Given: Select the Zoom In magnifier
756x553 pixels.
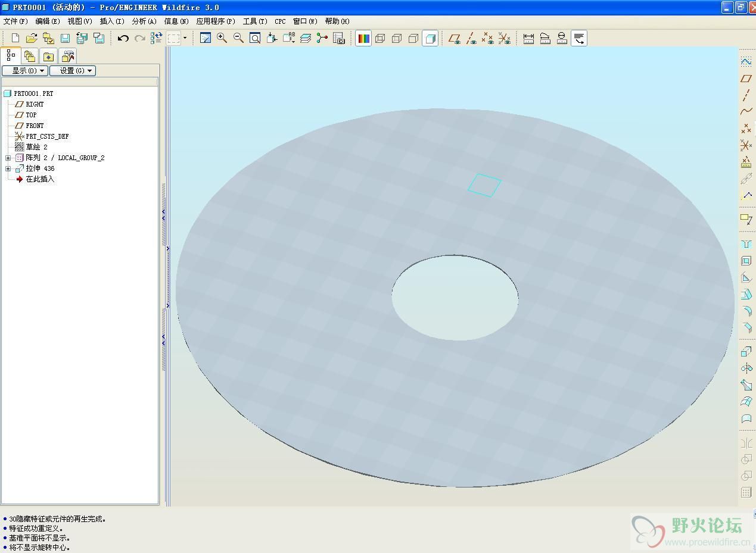Looking at the screenshot, I should click(x=222, y=38).
